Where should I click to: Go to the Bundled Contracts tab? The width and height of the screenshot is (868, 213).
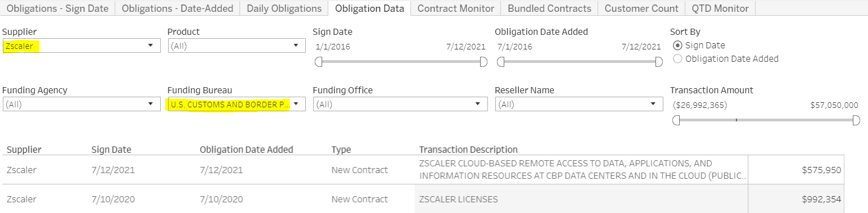(549, 8)
